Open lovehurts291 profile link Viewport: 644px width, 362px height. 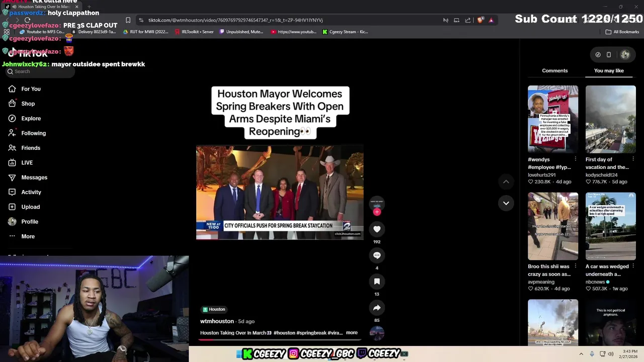541,175
